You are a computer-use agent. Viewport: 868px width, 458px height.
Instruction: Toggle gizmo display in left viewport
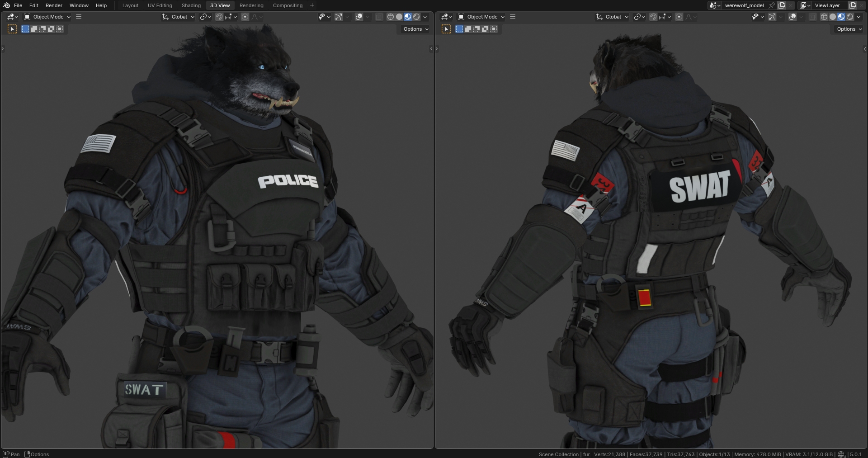339,17
